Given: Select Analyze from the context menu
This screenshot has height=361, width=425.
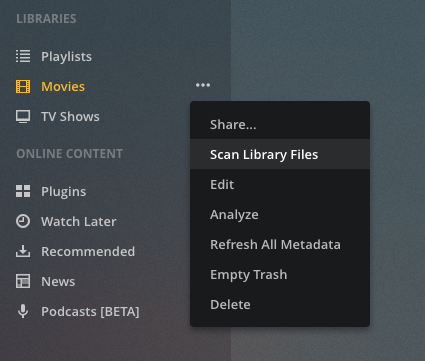Looking at the screenshot, I should pos(280,214).
